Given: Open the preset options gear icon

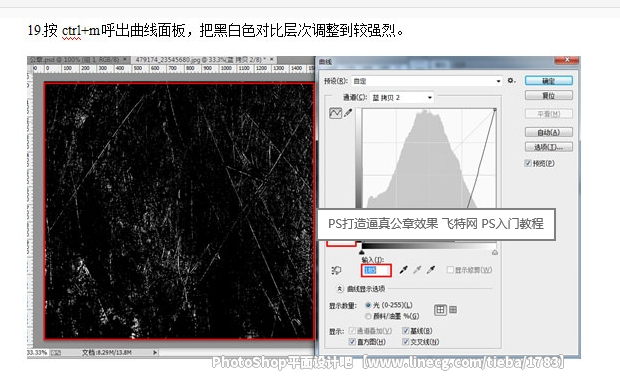Looking at the screenshot, I should pos(511,81).
